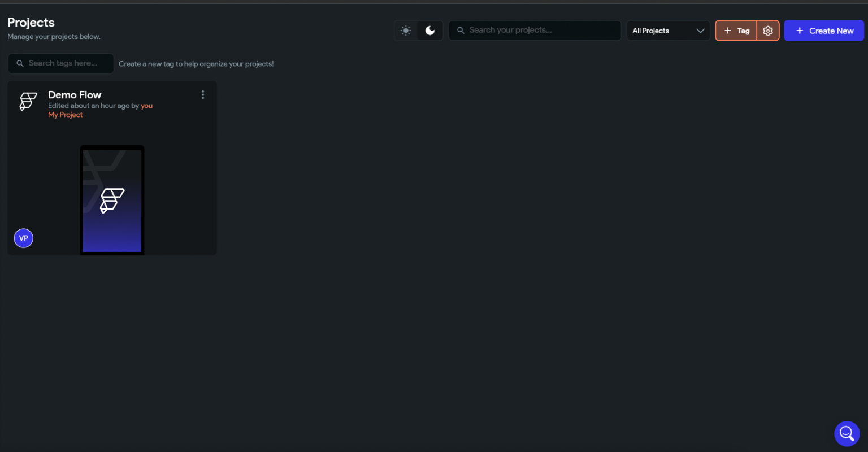Switch to light theme sun icon
Image resolution: width=868 pixels, height=452 pixels.
[406, 31]
